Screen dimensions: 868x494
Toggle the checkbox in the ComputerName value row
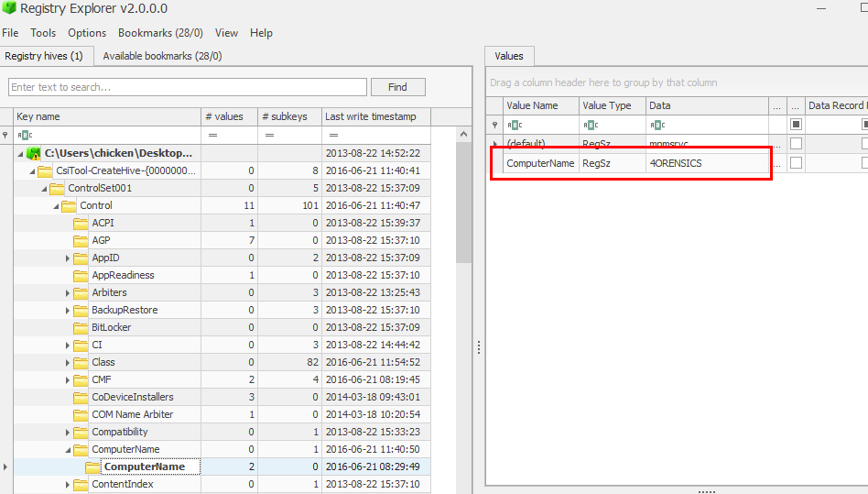pyautogui.click(x=796, y=163)
